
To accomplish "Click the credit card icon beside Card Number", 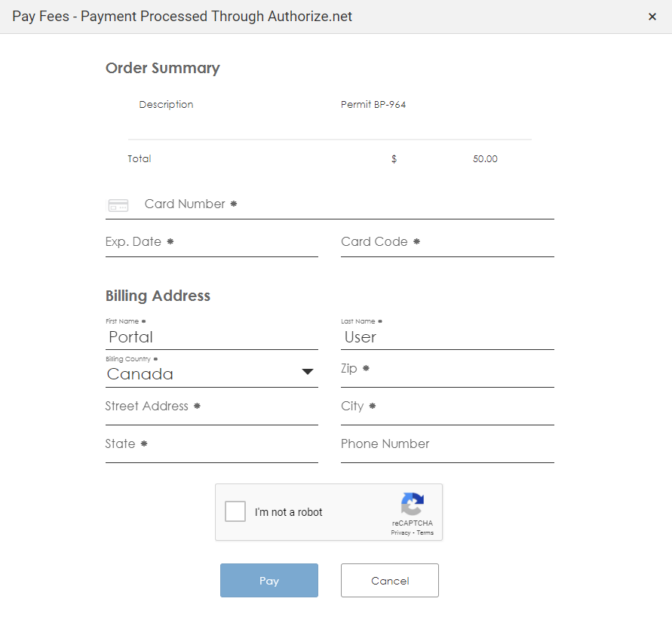I will (118, 204).
